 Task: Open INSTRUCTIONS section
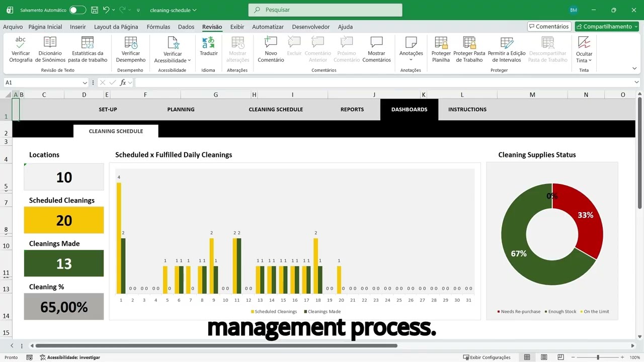coord(467,109)
